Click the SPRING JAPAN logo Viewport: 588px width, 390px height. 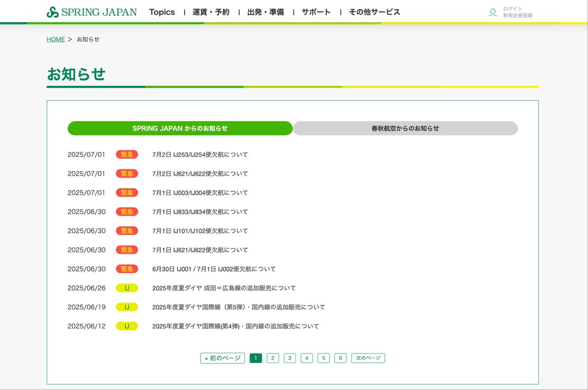(92, 12)
